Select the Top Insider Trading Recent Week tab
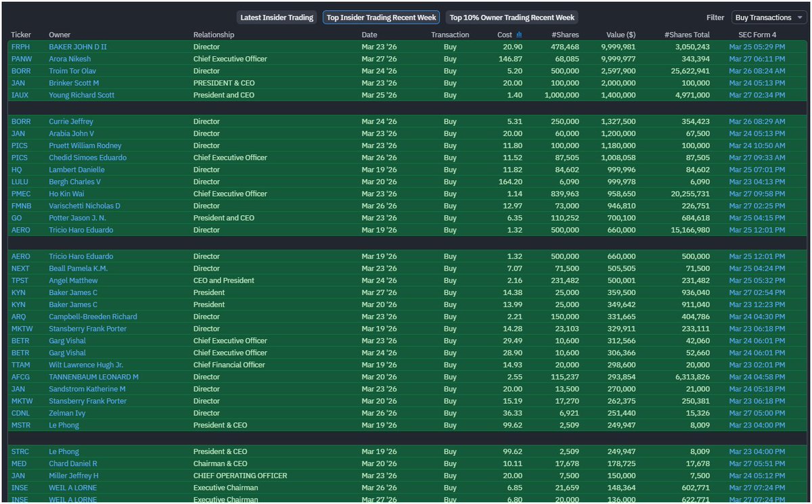 point(380,17)
